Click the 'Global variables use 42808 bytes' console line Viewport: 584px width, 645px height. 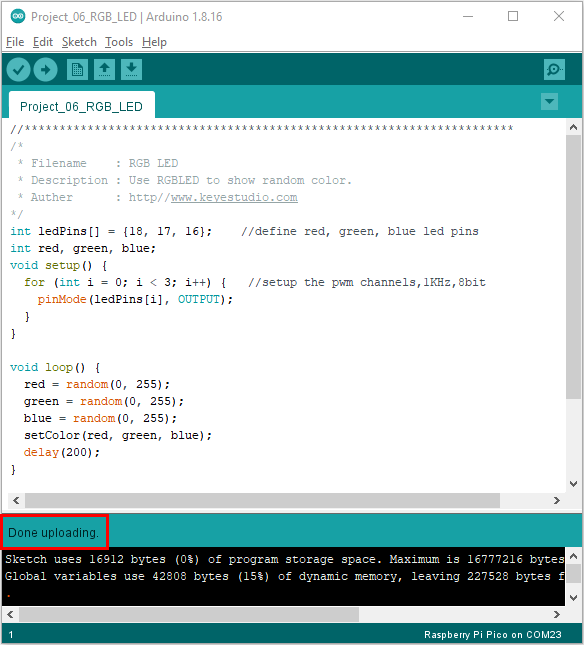click(285, 576)
